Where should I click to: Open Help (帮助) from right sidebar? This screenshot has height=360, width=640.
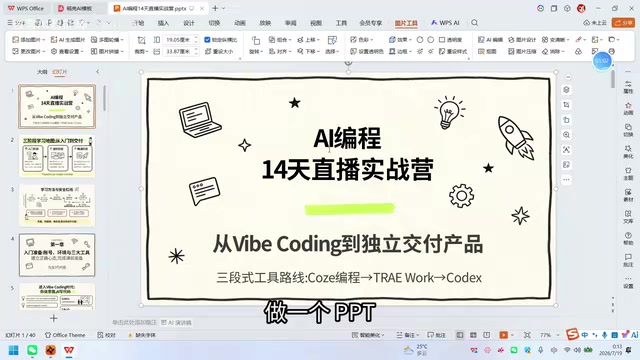pos(628,238)
